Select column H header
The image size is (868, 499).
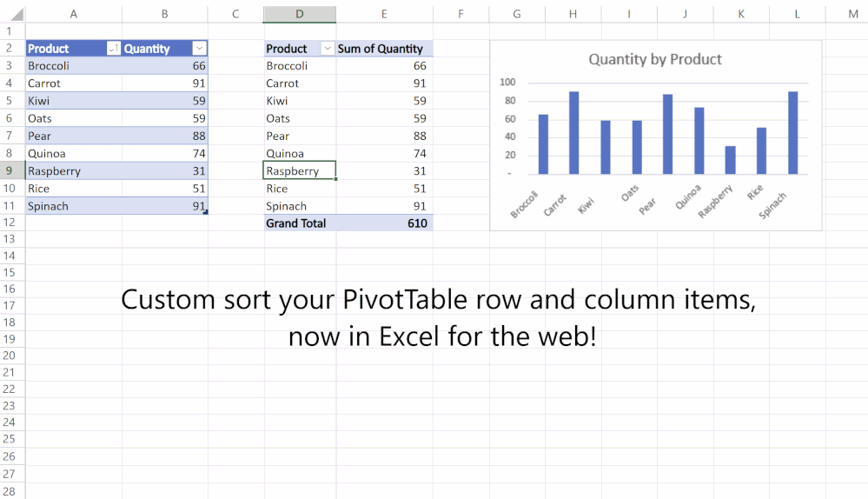[573, 14]
